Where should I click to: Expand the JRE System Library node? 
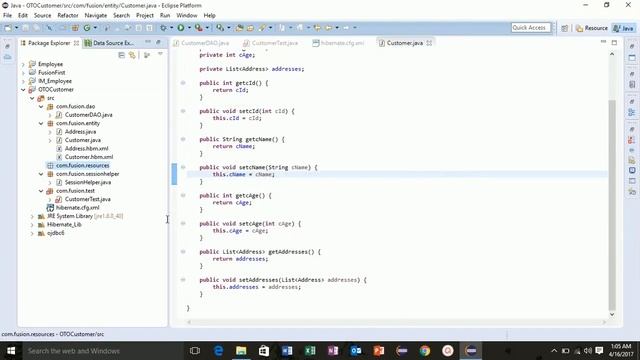(x=32, y=216)
